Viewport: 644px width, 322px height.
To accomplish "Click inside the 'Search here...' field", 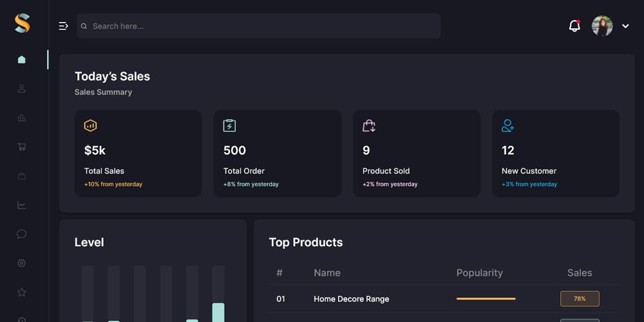I will coord(258,26).
